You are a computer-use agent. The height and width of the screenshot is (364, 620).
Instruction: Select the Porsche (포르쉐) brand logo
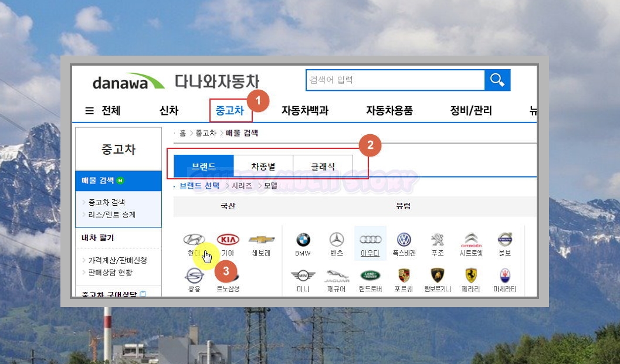[x=404, y=275]
